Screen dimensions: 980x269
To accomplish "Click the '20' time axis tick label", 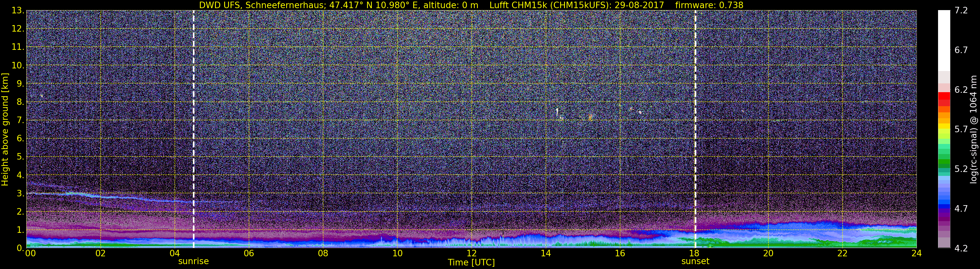I will coord(768,253).
